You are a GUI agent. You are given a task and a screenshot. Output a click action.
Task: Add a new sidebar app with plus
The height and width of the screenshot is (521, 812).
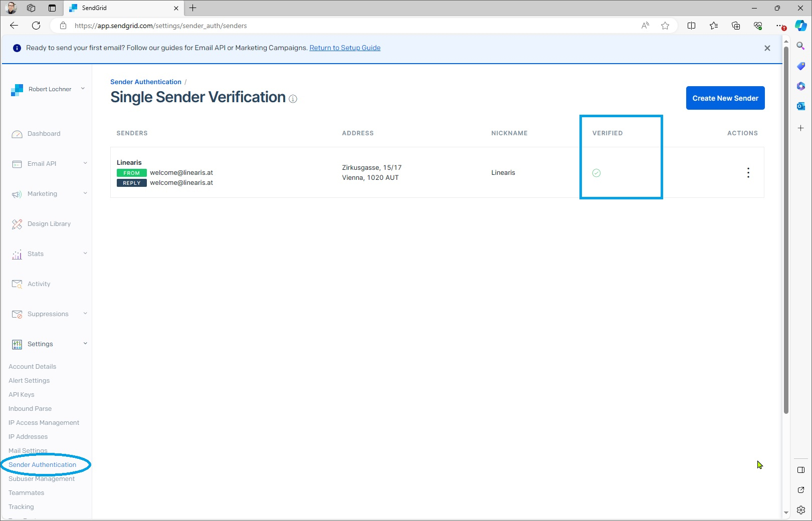801,128
